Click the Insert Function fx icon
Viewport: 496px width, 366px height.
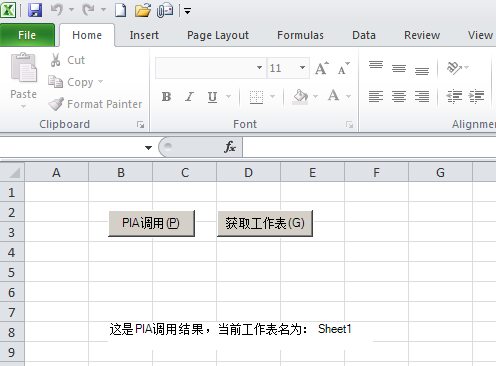[x=230, y=147]
